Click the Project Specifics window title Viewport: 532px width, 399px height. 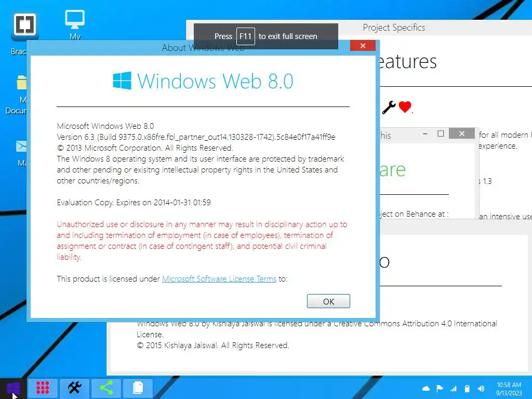tap(394, 28)
